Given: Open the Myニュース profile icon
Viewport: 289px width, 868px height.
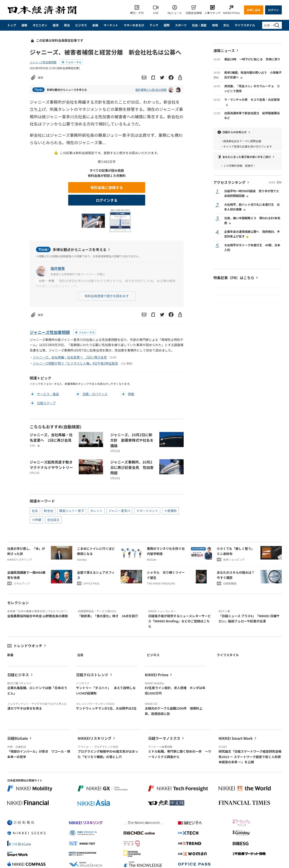Looking at the screenshot, I should [x=175, y=7].
